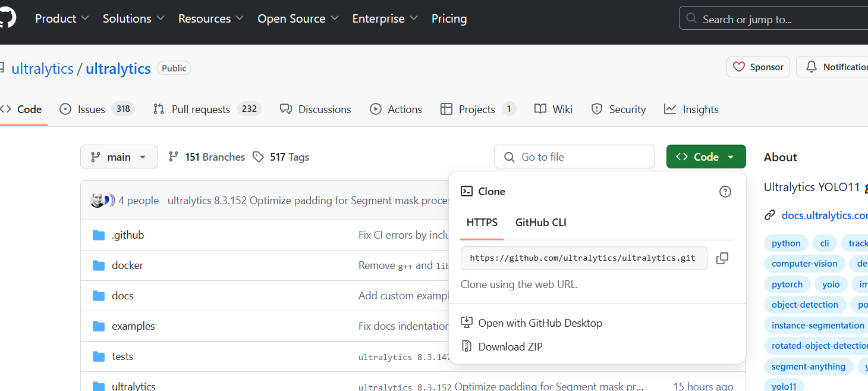Click the contributor avatar thumbnail
868x391 pixels.
tap(98, 201)
